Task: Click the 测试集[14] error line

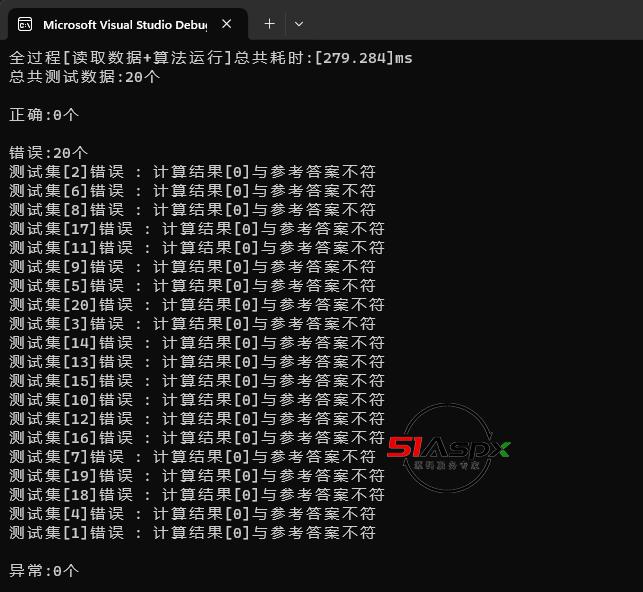Action: (x=197, y=343)
